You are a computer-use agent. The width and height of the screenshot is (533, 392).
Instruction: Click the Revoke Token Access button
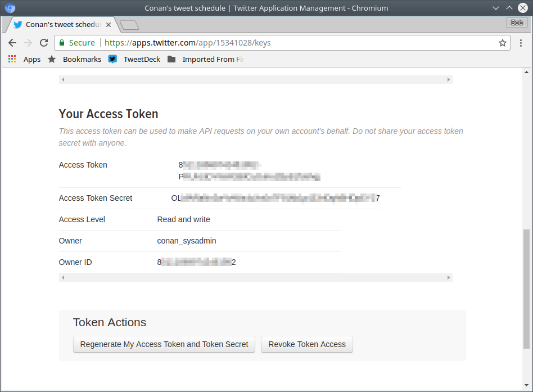coord(307,344)
